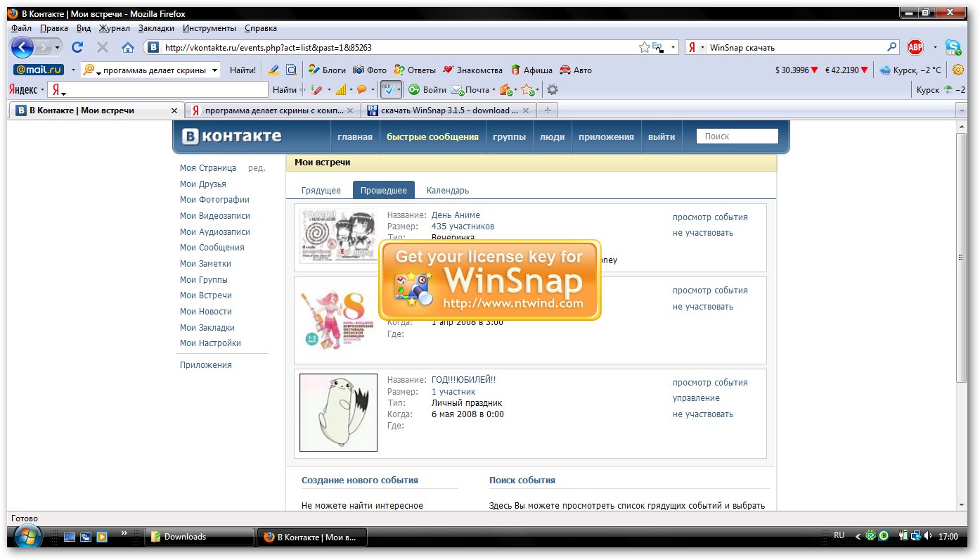Click the volume speaker tray icon
This screenshot has width=980, height=560.
click(x=928, y=536)
